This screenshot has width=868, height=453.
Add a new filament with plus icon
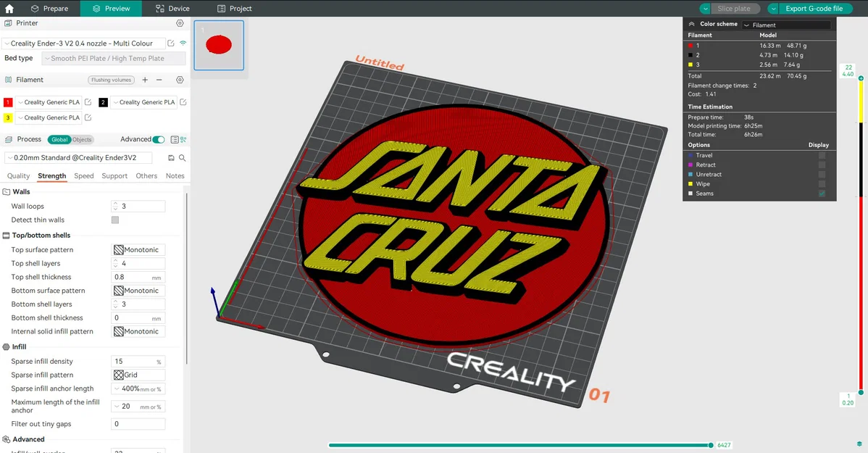point(145,80)
